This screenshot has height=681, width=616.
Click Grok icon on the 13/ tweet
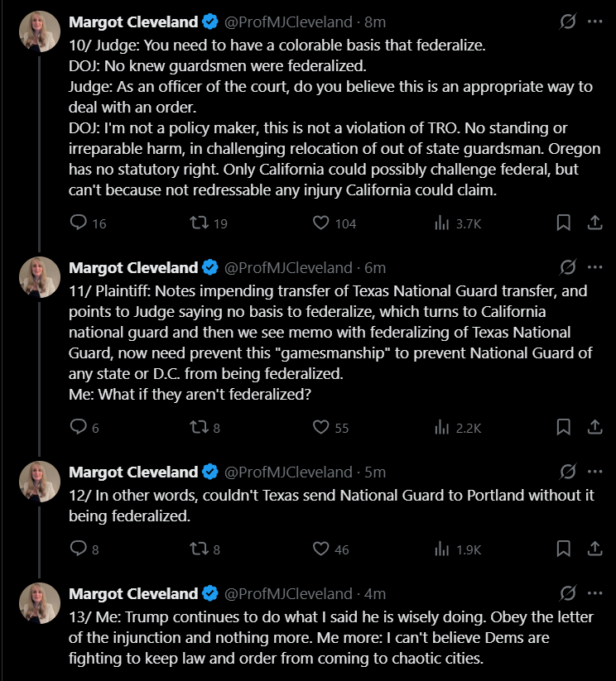[x=567, y=593]
